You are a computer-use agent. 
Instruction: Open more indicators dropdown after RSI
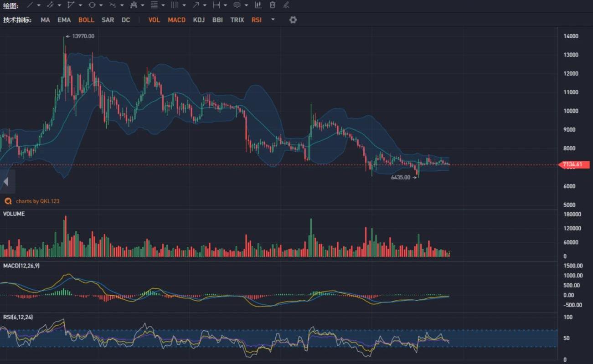pyautogui.click(x=273, y=20)
